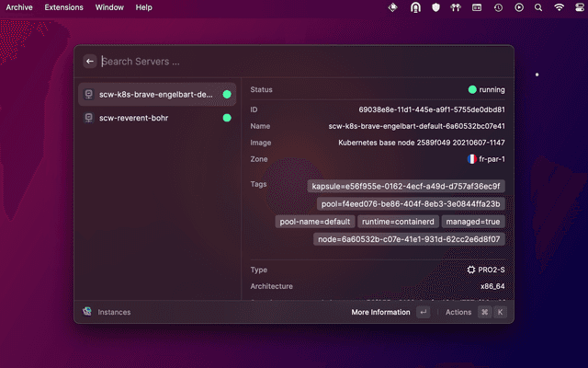The height and width of the screenshot is (368, 588).
Task: Click the French flag zone icon
Action: tap(471, 159)
